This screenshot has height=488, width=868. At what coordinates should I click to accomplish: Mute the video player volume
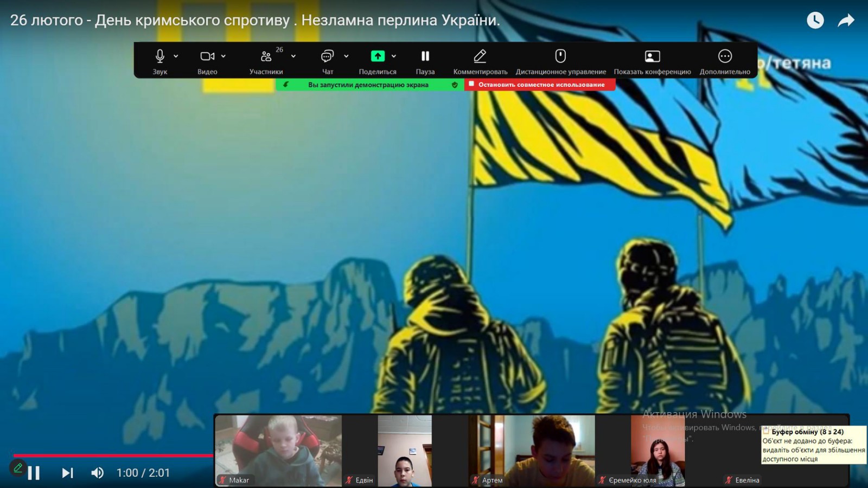[x=98, y=473]
